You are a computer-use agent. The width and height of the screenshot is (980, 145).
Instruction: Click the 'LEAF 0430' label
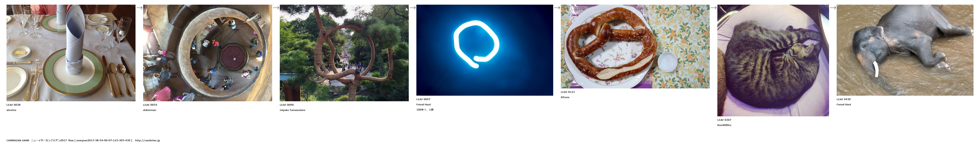[x=843, y=99]
